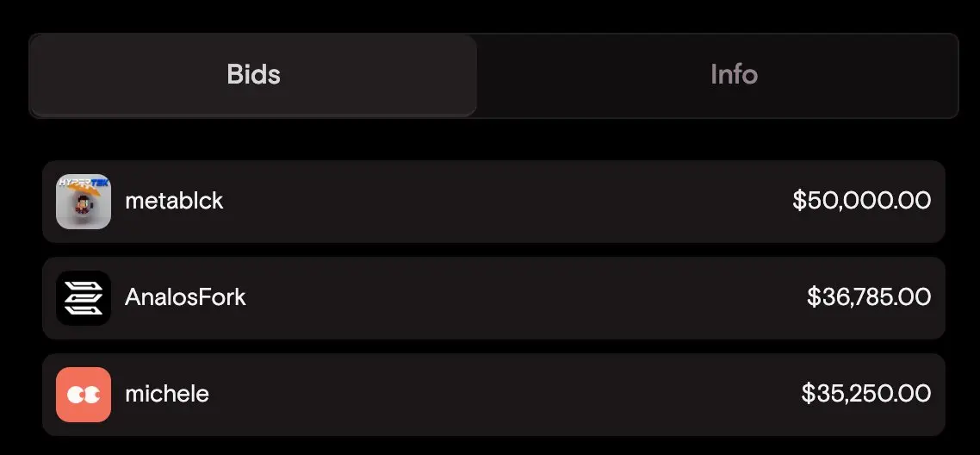Click the pixel character in metablck's avatar
The height and width of the screenshot is (455, 980).
click(82, 203)
